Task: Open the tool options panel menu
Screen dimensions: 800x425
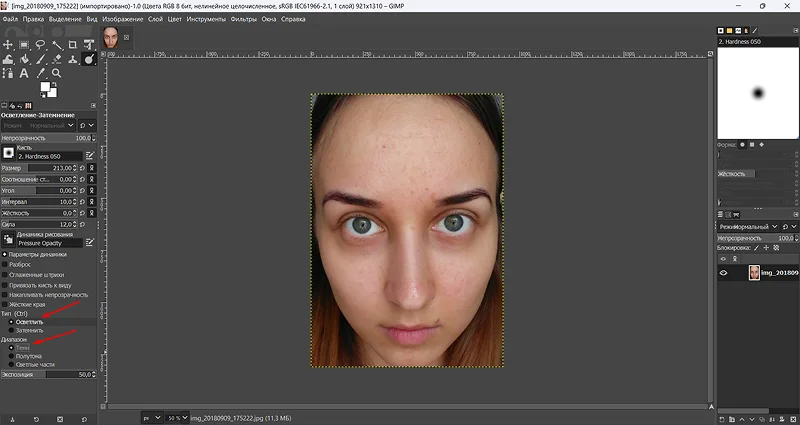Action: click(93, 106)
